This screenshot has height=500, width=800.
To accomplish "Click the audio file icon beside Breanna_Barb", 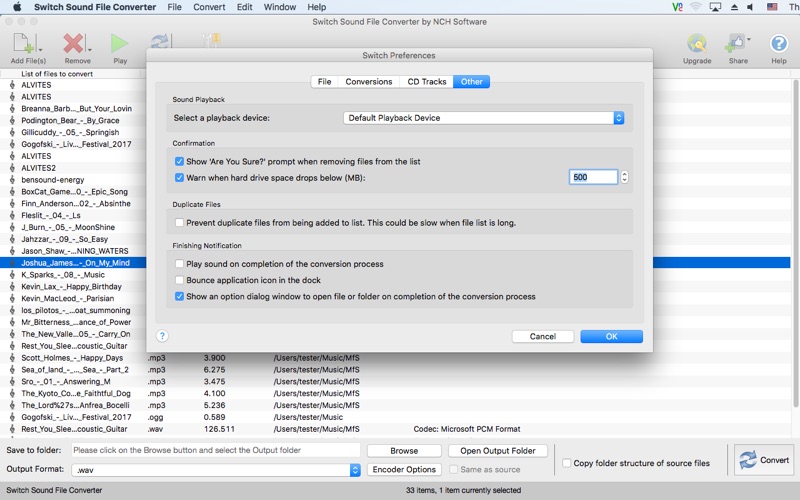I will [12, 108].
